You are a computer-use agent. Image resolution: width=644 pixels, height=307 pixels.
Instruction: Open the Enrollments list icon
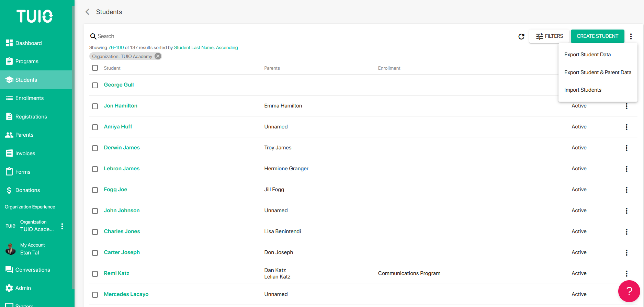pos(9,98)
